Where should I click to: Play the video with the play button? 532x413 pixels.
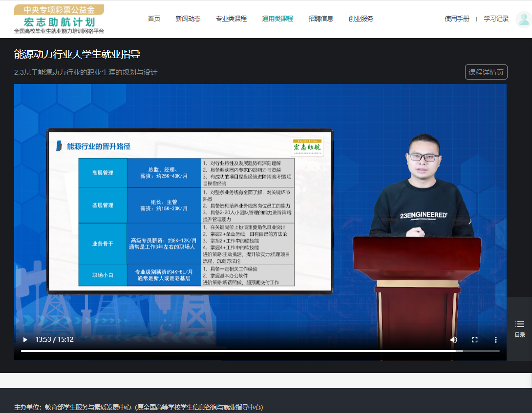click(x=25, y=340)
